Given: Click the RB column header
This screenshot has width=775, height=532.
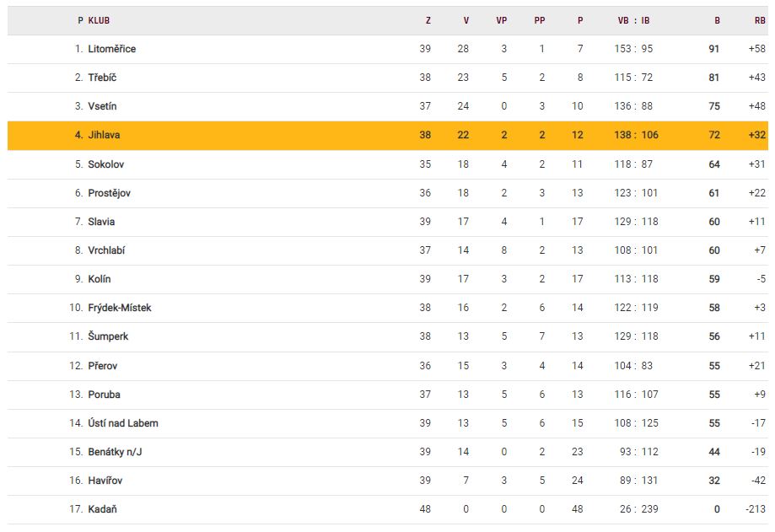Looking at the screenshot, I should [760, 20].
